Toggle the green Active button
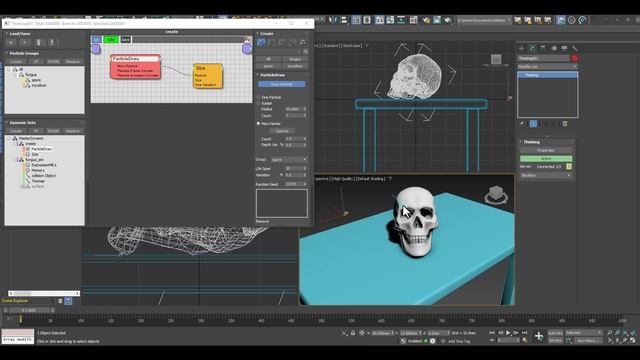The height and width of the screenshot is (360, 640). tap(546, 158)
